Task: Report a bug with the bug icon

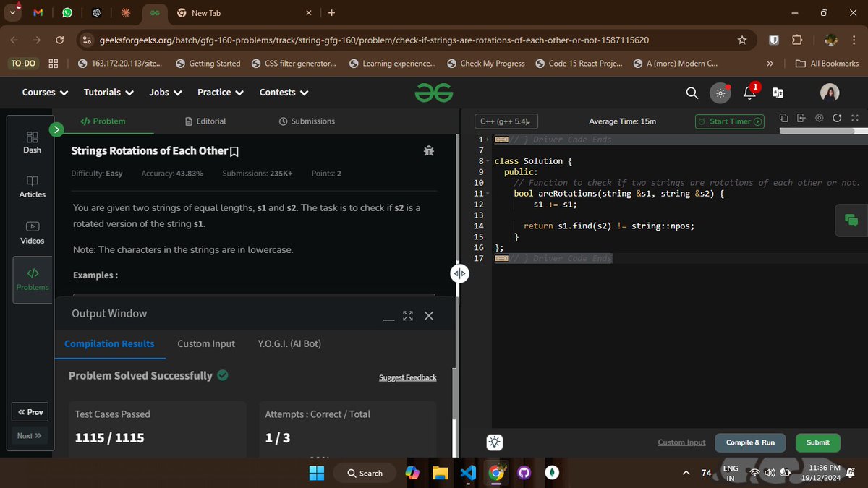Action: tap(429, 151)
